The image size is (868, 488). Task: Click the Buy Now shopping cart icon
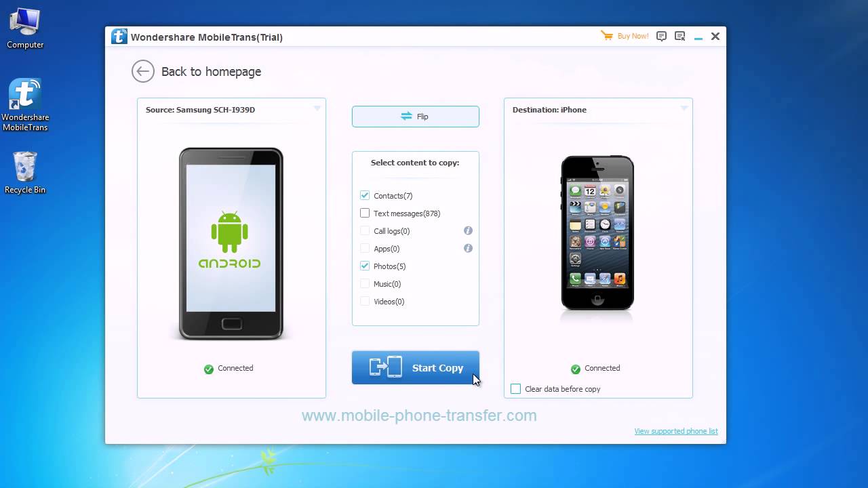pos(606,36)
